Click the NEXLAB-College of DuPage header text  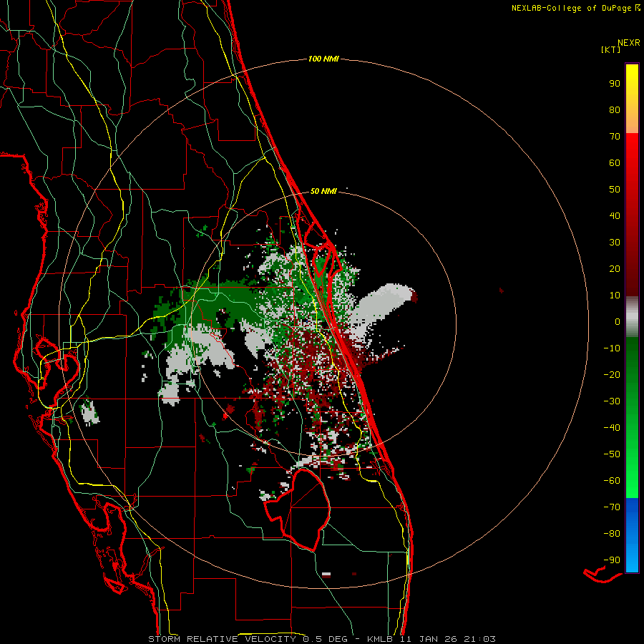(x=575, y=8)
